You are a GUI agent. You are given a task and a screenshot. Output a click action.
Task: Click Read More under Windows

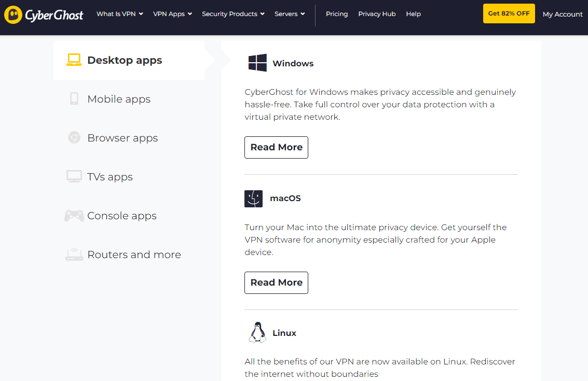(x=277, y=147)
